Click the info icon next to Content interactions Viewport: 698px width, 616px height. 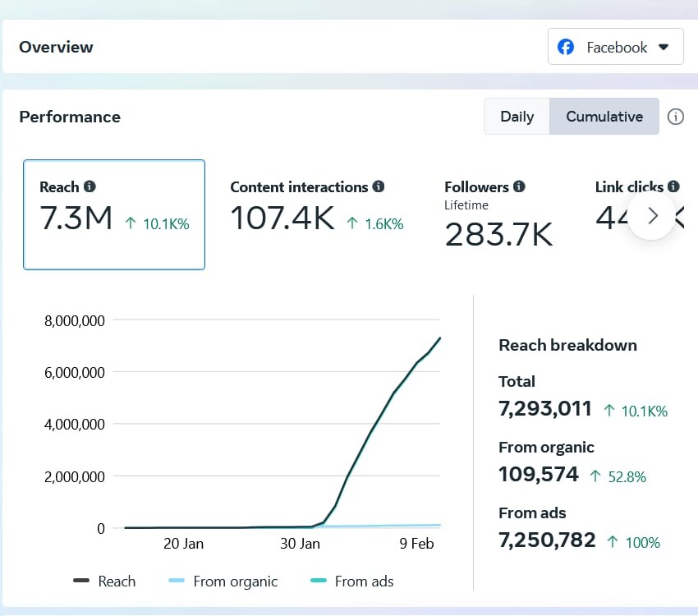click(x=379, y=186)
